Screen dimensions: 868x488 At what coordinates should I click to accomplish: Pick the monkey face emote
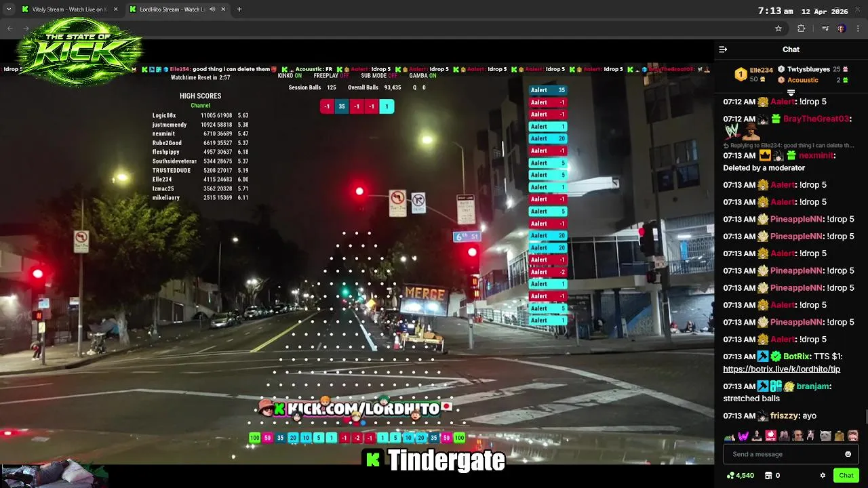click(x=853, y=435)
